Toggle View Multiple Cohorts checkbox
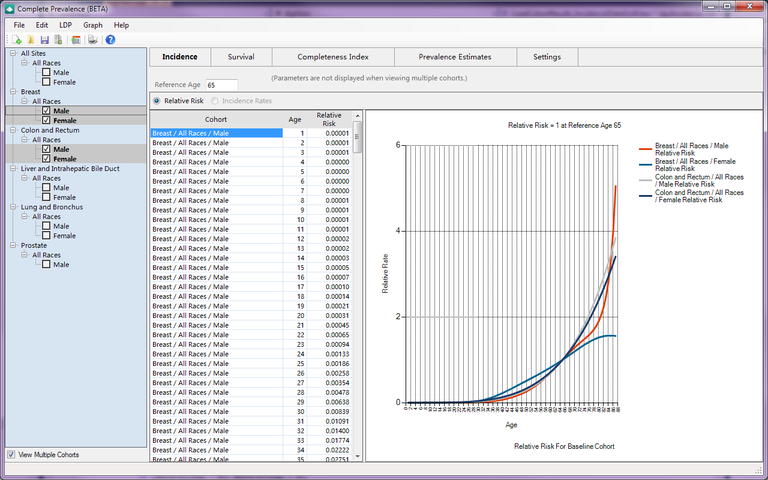 coord(11,455)
